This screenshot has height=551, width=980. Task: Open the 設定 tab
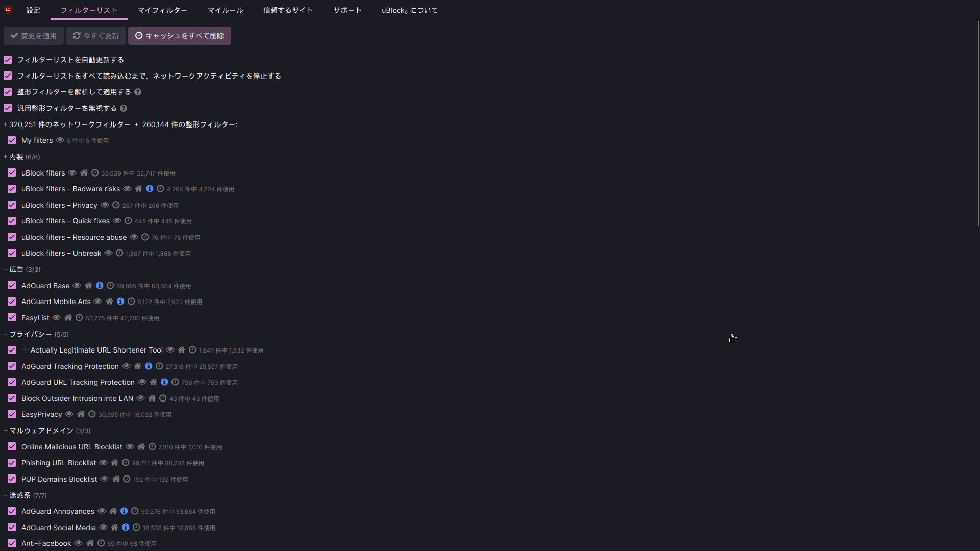(33, 10)
